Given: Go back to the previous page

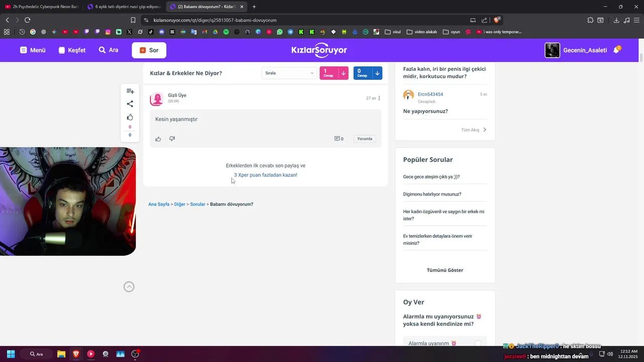Looking at the screenshot, I should point(7,20).
